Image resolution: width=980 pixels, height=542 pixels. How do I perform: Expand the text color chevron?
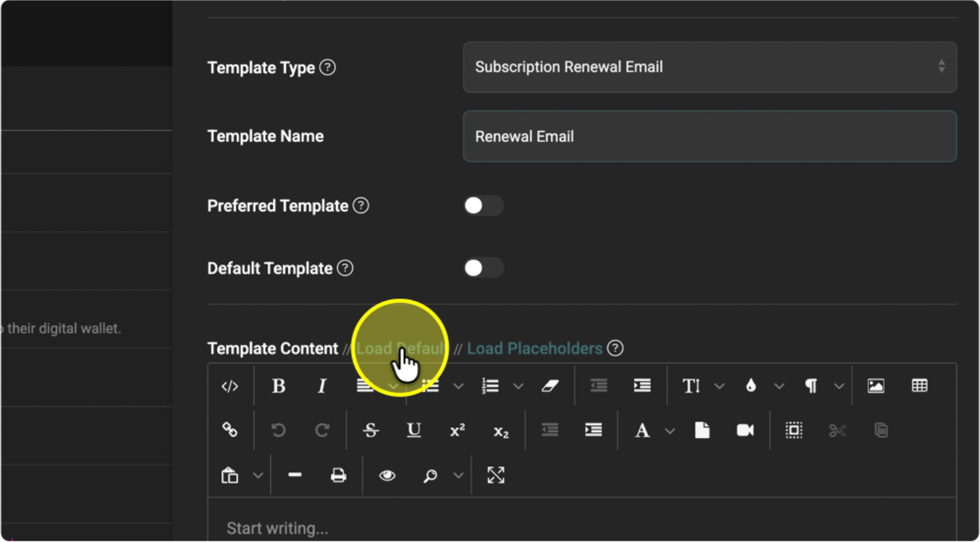click(779, 387)
